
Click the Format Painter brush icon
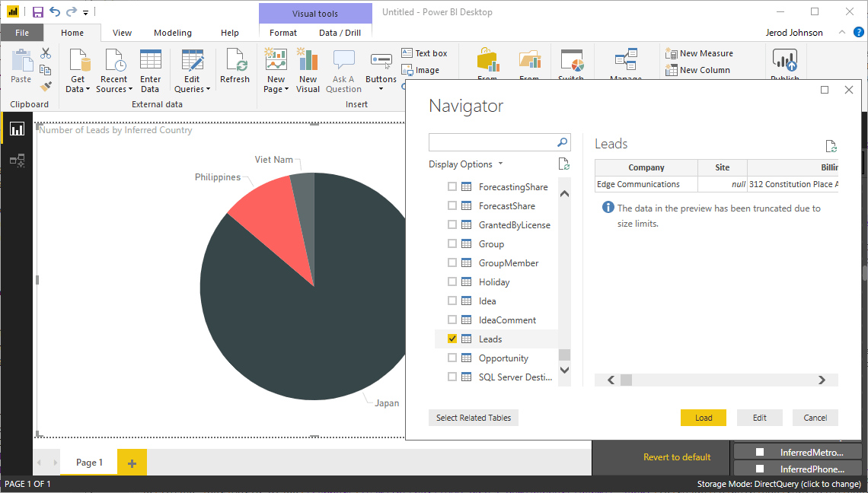tap(46, 86)
